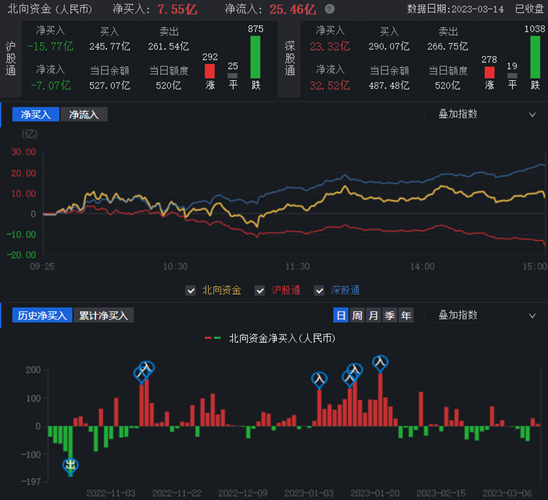Select the 周 period button

click(x=357, y=316)
